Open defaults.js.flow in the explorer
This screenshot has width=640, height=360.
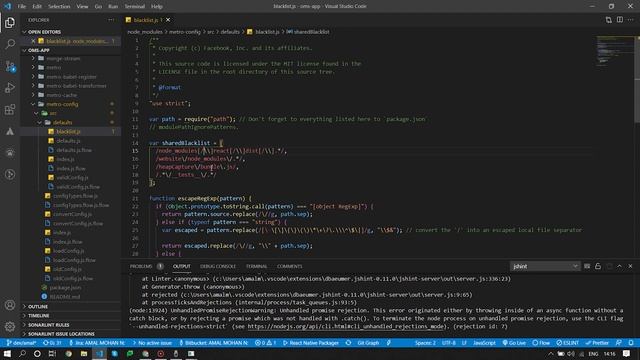tap(73, 150)
